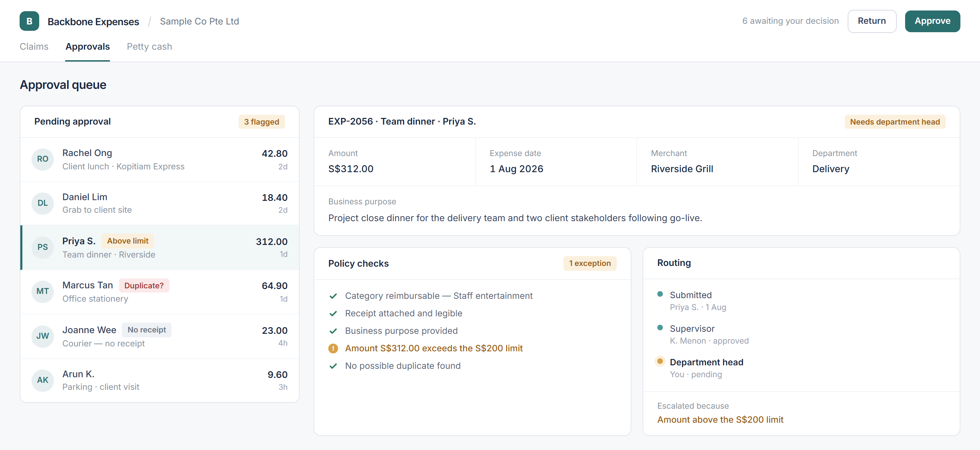Viewport: 980px width, 450px height.
Task: Click the Amount above the S$200 limit reason
Action: tap(720, 420)
